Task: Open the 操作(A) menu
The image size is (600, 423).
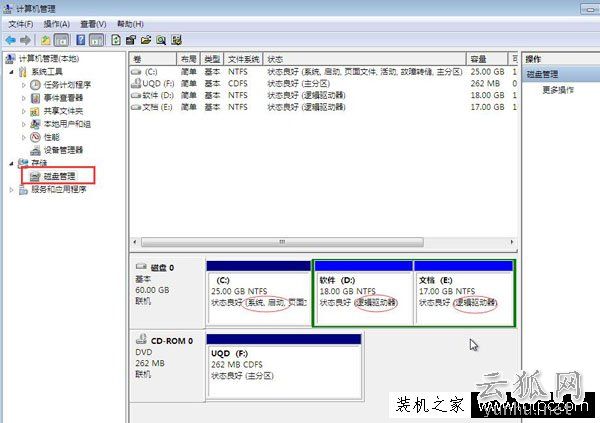Action: tap(56, 24)
